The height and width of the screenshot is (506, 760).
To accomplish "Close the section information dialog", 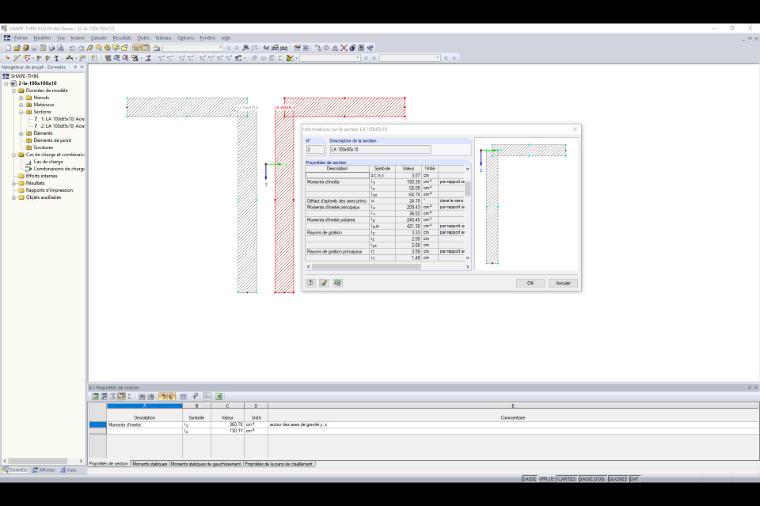I will (x=575, y=129).
